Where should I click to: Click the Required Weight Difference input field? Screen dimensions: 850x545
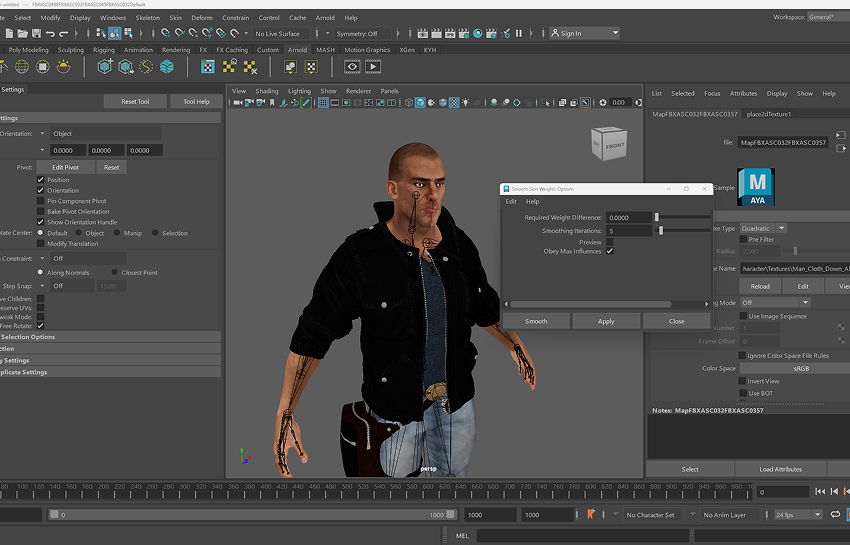click(628, 217)
